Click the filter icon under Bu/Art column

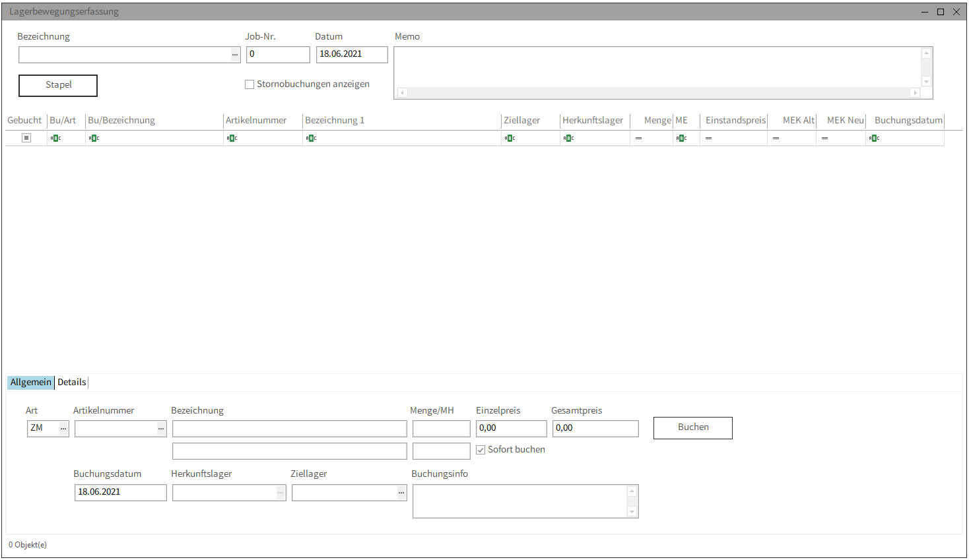pos(55,139)
